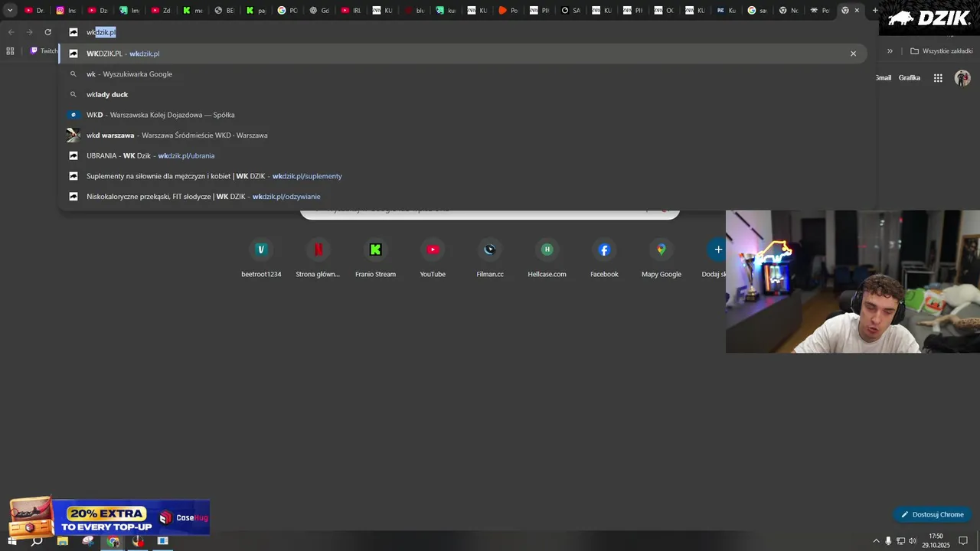Open the Netflix Strona główna shortcut

[x=318, y=249]
